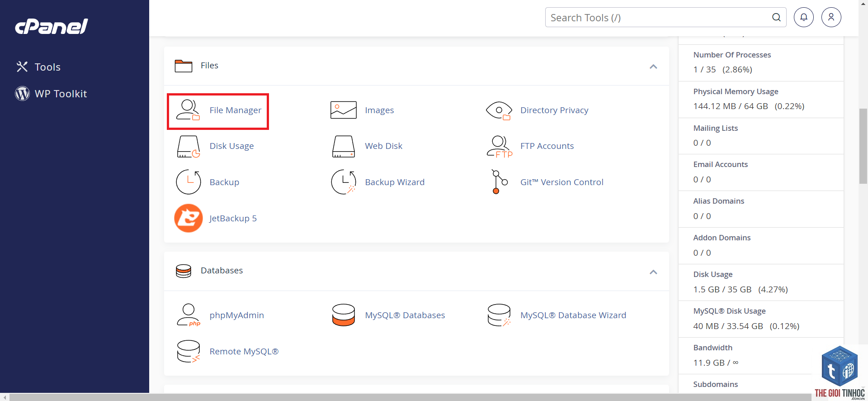Click the Bandwidth statistic label

pos(712,348)
